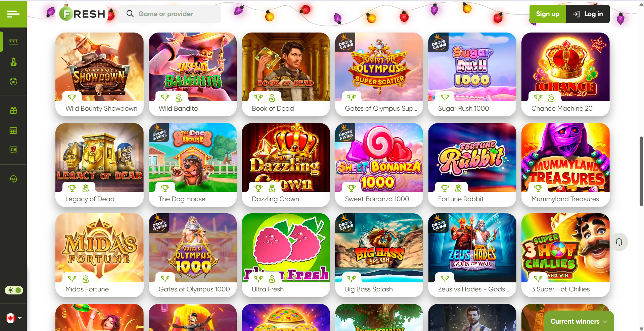This screenshot has width=644, height=331.
Task: Click the Fresh casino logo
Action: coord(83,14)
